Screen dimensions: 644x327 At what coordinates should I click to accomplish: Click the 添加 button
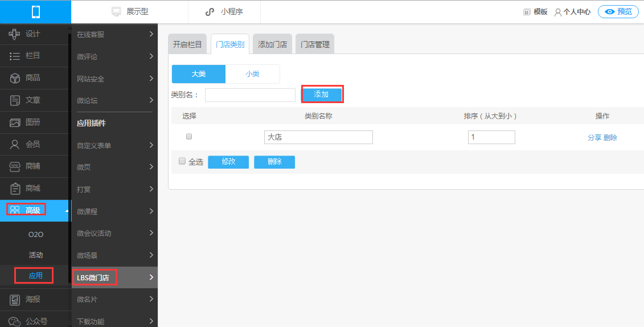pyautogui.click(x=322, y=95)
